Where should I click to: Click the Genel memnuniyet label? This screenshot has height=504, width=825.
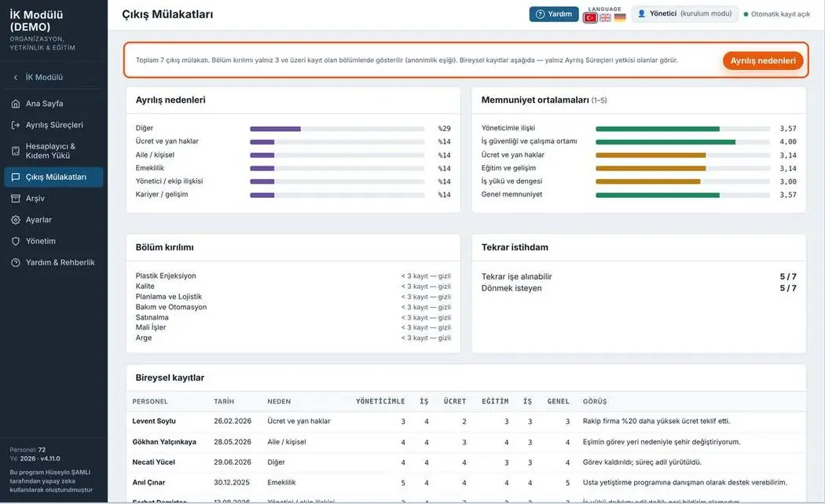[511, 195]
